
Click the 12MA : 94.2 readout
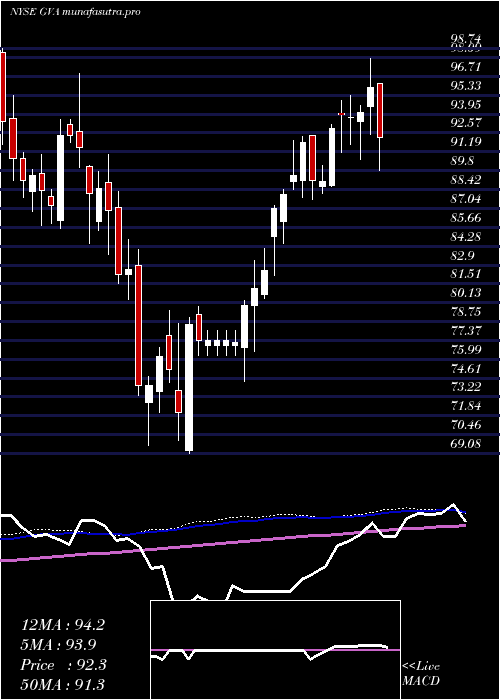63,625
